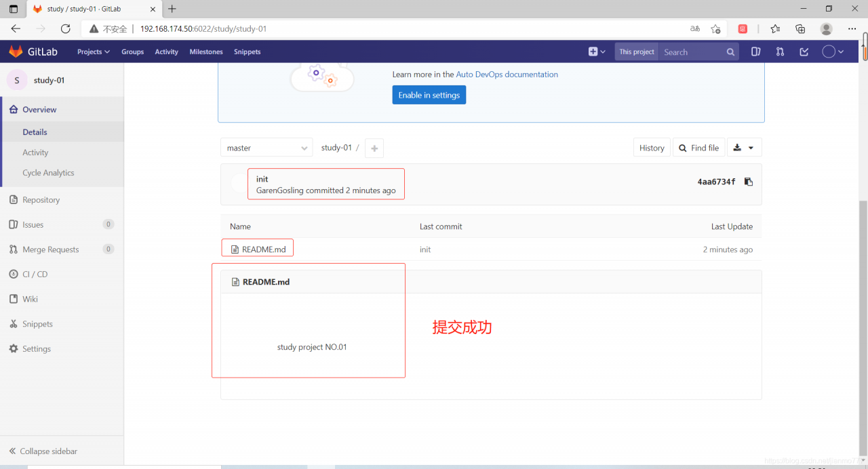The width and height of the screenshot is (868, 469).
Task: Click study-01 breadcrumb path link
Action: 336,148
